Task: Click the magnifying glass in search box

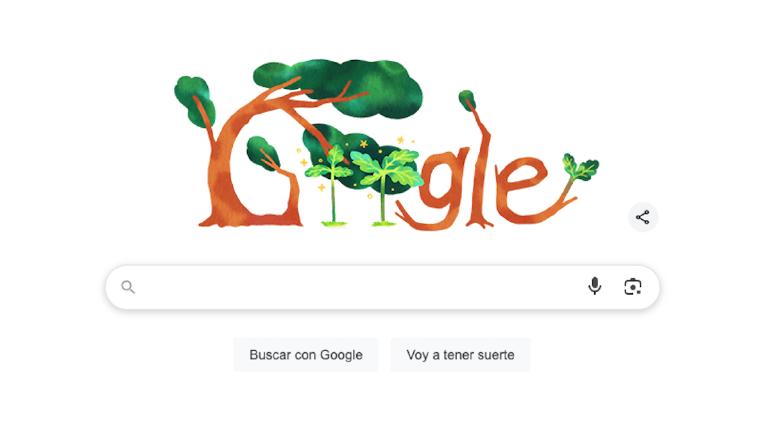Action: (128, 287)
